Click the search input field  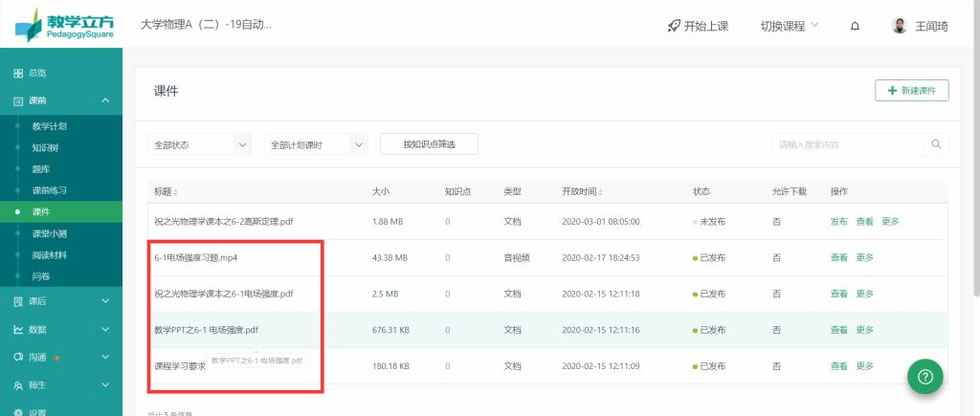click(x=847, y=144)
